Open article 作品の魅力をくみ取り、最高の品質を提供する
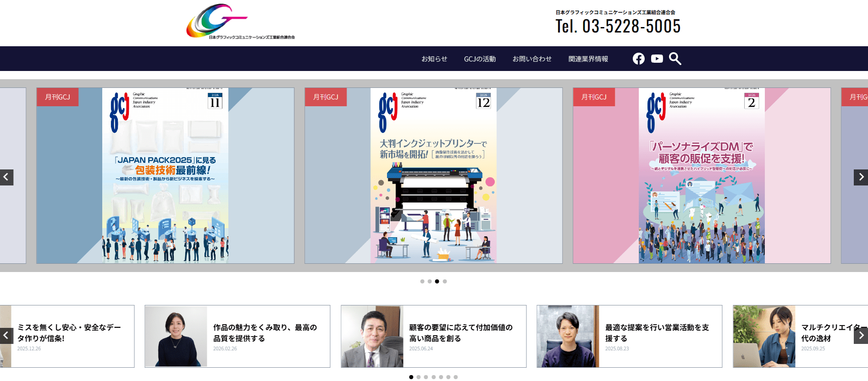Viewport: 868px width, 381px height. coord(265,333)
